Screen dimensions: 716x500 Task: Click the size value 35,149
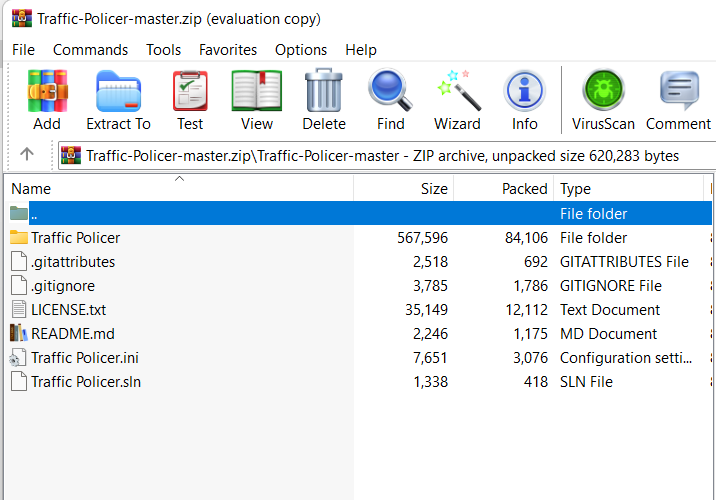click(426, 310)
